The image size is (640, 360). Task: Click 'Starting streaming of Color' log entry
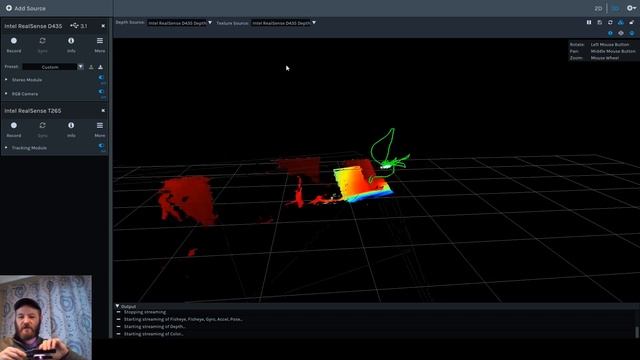(x=153, y=334)
